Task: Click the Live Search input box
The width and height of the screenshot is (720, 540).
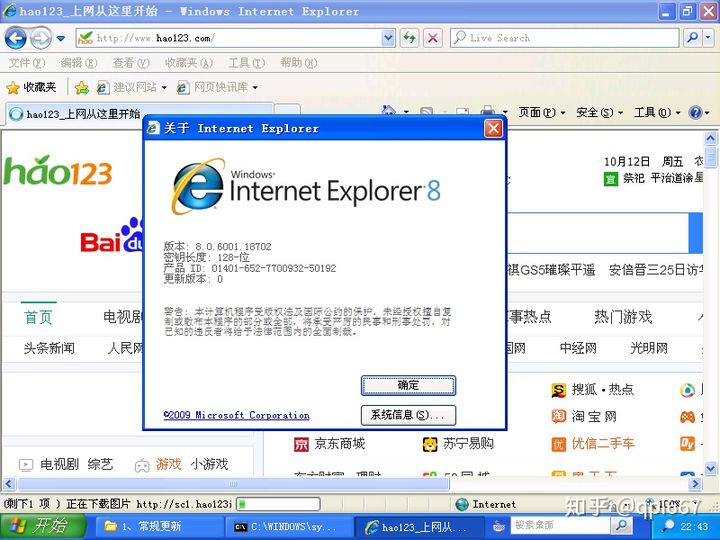Action: click(565, 38)
